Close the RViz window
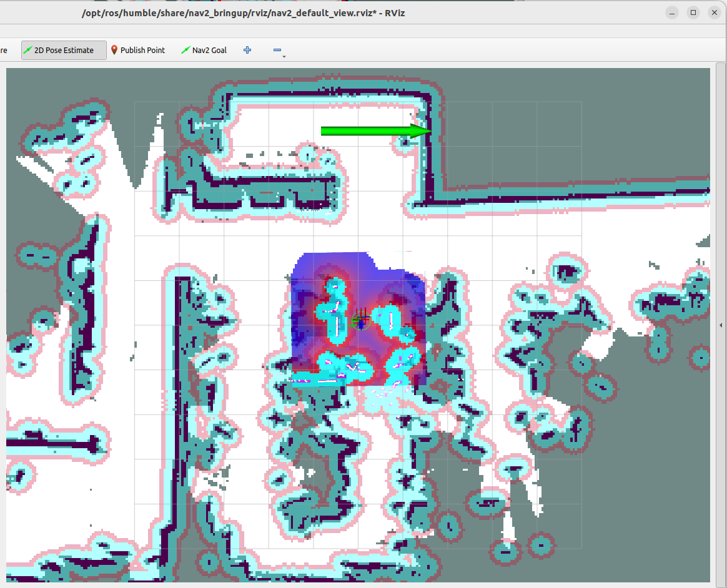The image size is (727, 588). tap(713, 12)
